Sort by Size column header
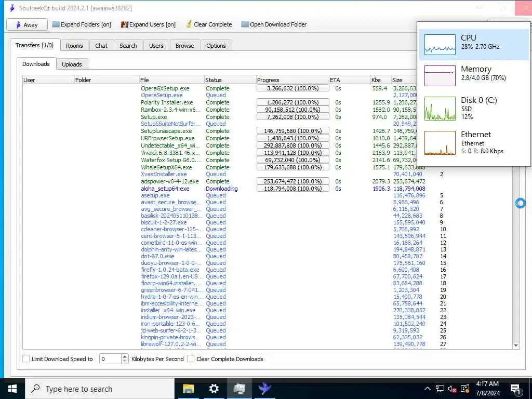Screen dimensions: 532x399 pos(404,80)
